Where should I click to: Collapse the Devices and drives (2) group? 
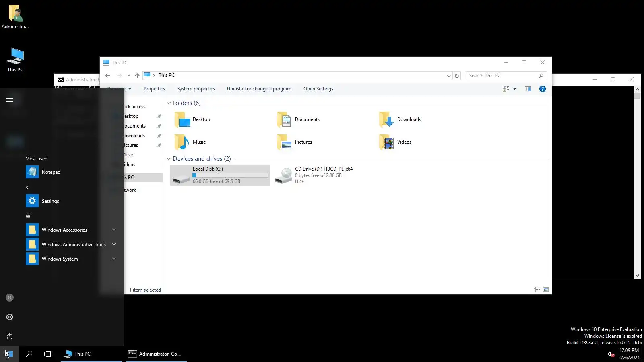[169, 159]
